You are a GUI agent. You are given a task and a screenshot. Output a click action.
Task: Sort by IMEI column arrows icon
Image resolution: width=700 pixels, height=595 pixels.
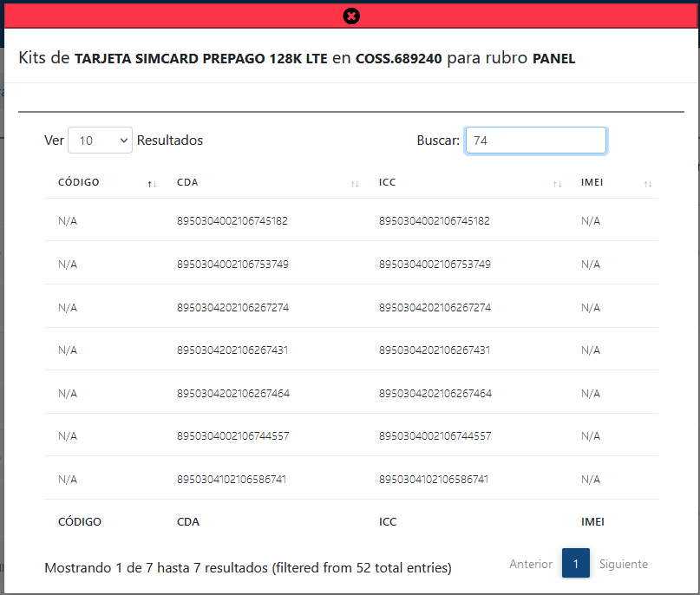click(x=648, y=184)
